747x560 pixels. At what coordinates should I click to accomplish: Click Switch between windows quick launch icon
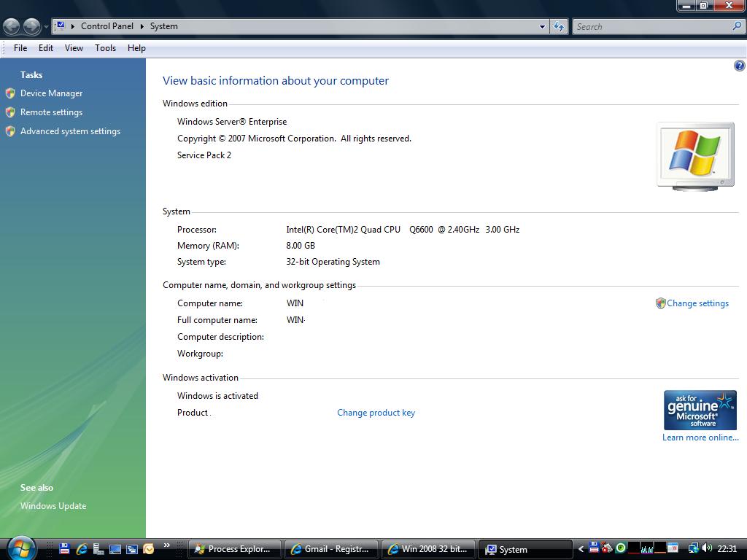coord(132,549)
